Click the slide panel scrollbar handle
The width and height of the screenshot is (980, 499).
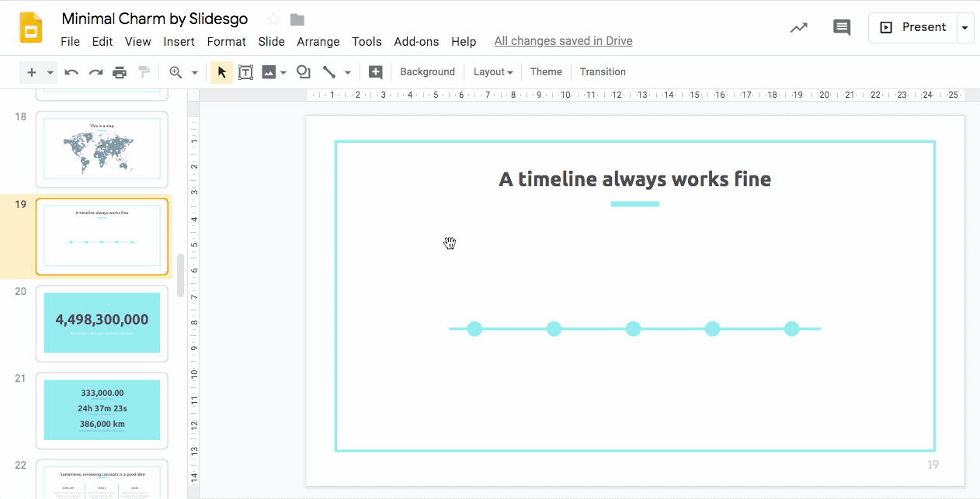coord(181,275)
